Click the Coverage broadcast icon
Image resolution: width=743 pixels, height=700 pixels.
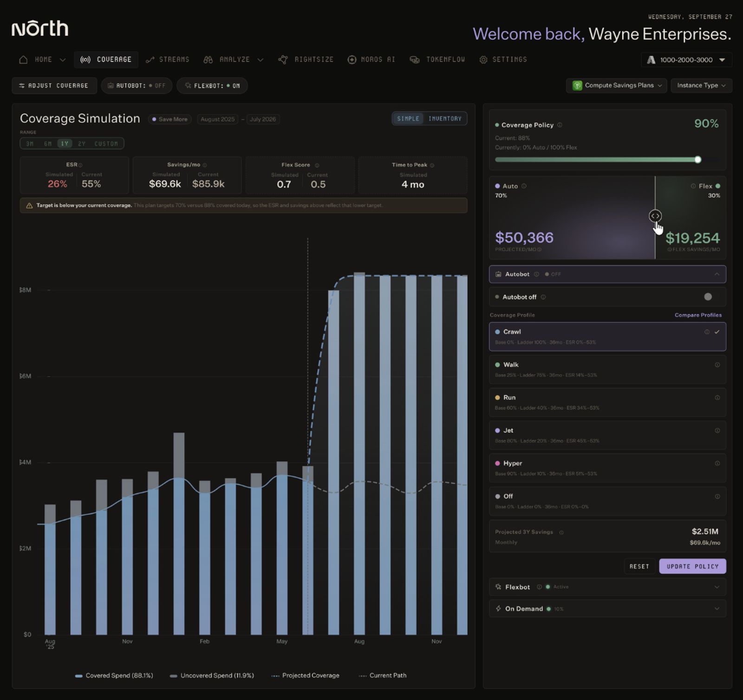pos(85,59)
